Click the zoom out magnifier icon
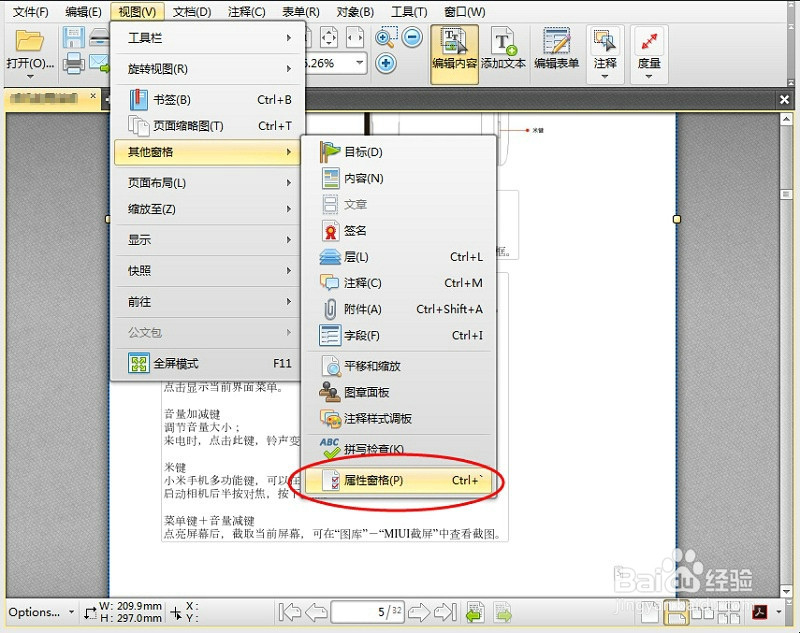The image size is (800, 633). click(x=411, y=38)
